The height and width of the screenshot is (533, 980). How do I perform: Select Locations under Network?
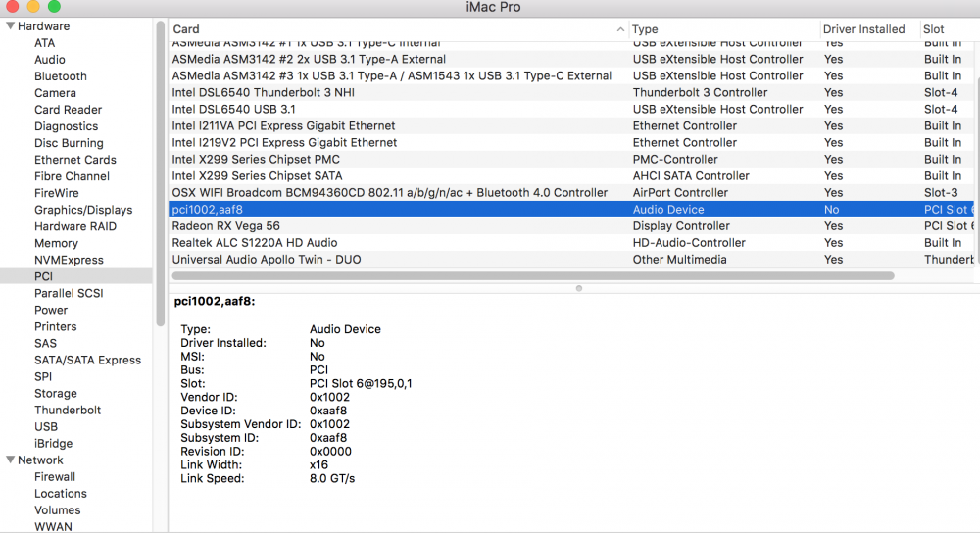point(61,494)
